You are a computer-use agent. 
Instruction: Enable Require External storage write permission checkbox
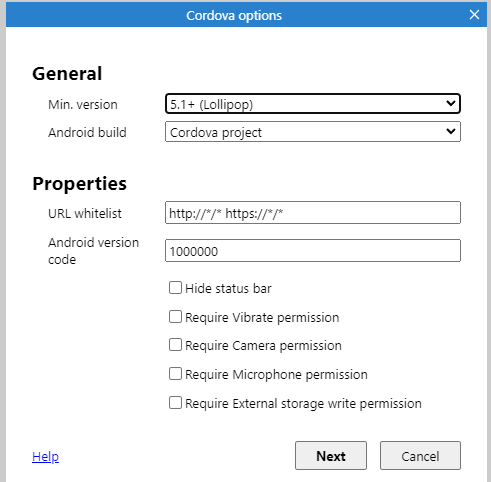click(175, 403)
